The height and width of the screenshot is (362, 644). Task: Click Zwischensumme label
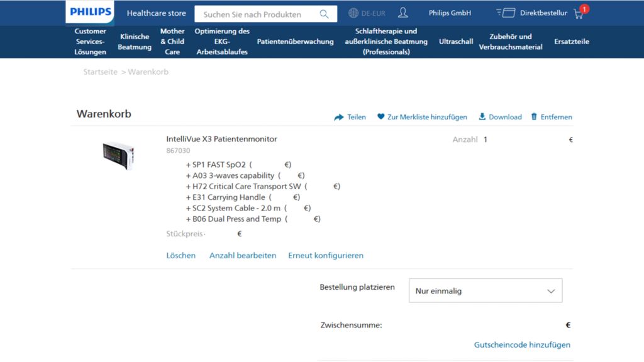tap(351, 325)
